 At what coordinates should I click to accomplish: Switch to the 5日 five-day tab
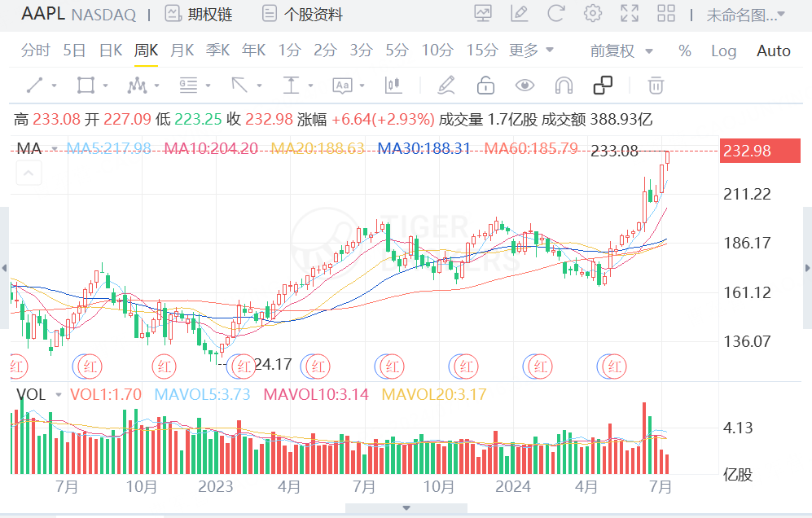(74, 50)
